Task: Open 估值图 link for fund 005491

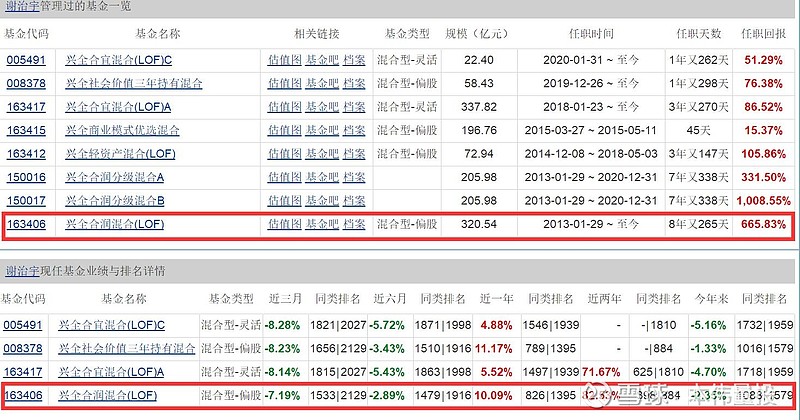Action: (285, 60)
